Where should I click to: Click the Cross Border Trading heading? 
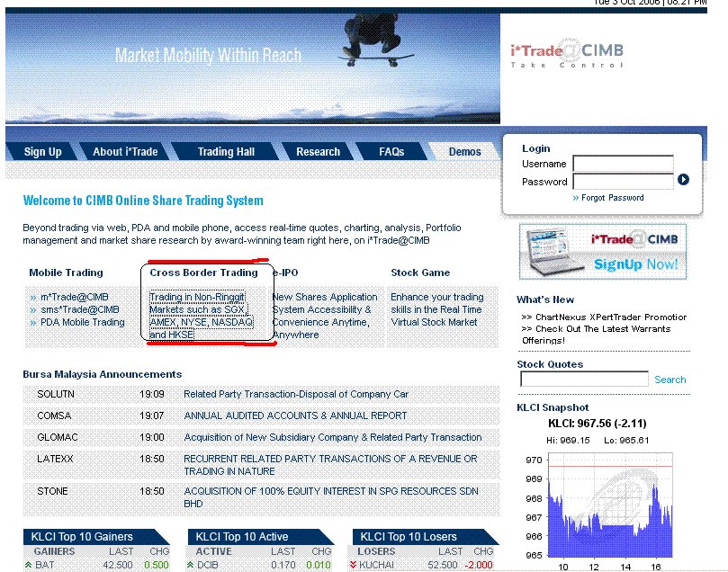point(203,273)
